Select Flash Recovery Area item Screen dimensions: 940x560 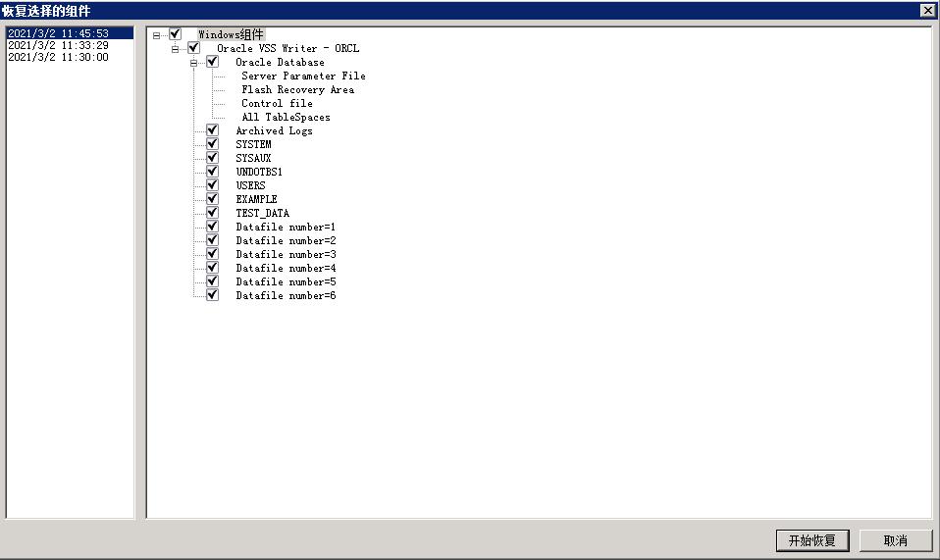click(x=297, y=90)
